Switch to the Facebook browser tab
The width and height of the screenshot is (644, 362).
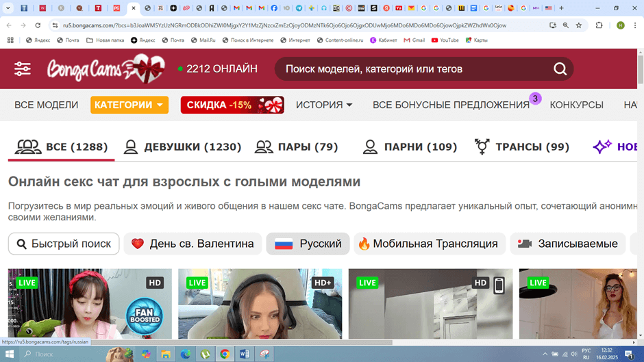pos(274,8)
